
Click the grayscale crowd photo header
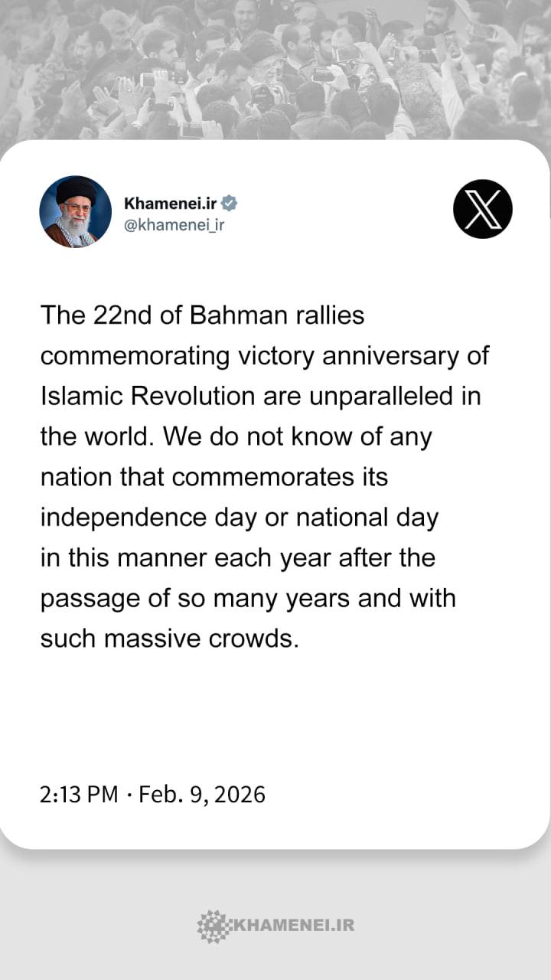point(275,69)
